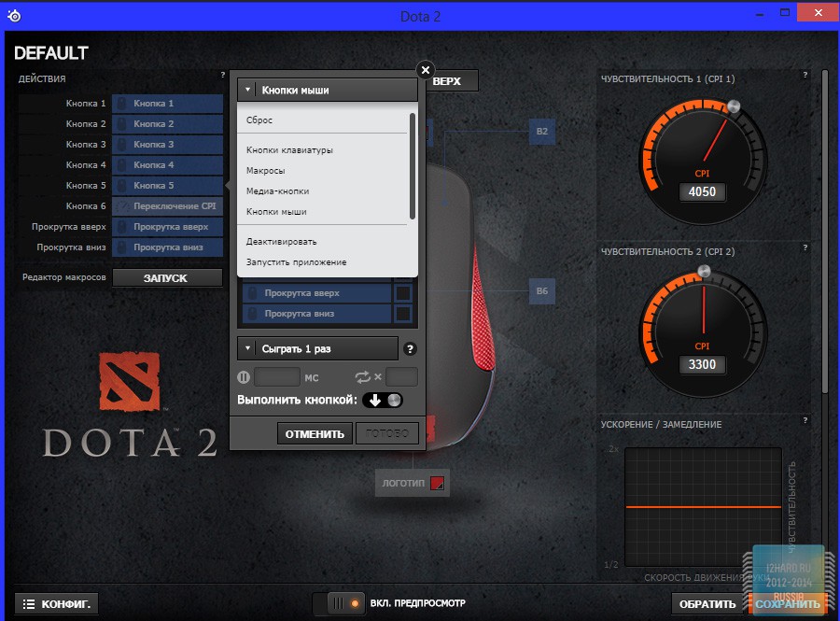This screenshot has height=621, width=840.
Task: Toggle the 'Вкл. предпросмотр' live preview switch
Action: [x=346, y=603]
